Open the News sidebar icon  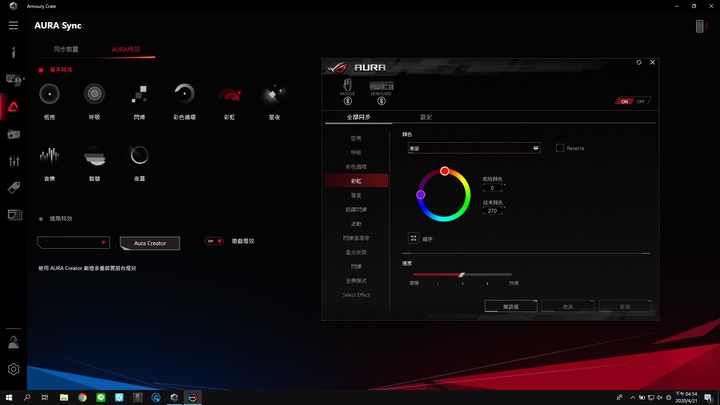coord(14,214)
